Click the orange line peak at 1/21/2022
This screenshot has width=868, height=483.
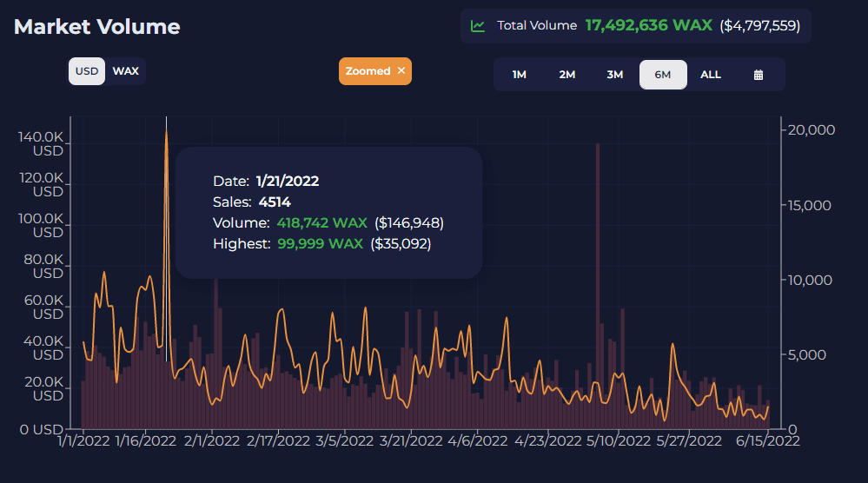pos(166,132)
